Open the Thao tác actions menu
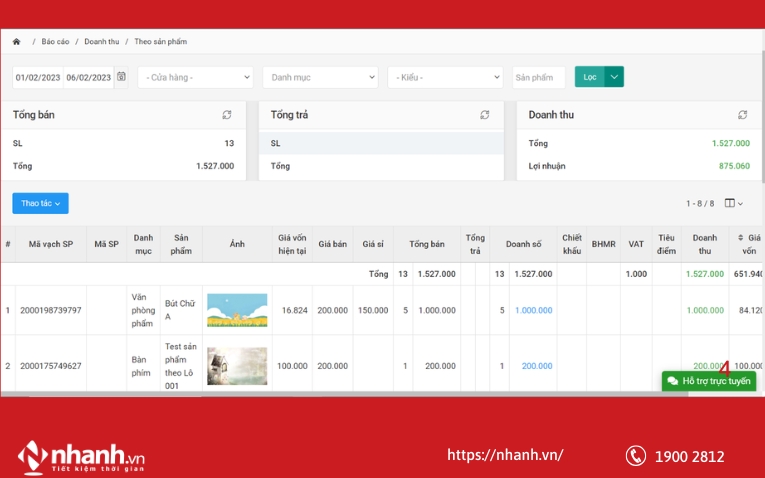Screen dimensions: 765x478 [x=40, y=203]
